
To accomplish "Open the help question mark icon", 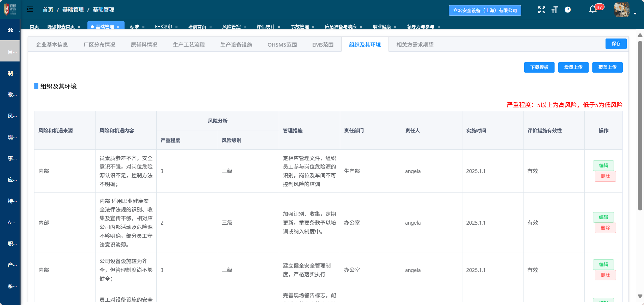I will (x=568, y=10).
